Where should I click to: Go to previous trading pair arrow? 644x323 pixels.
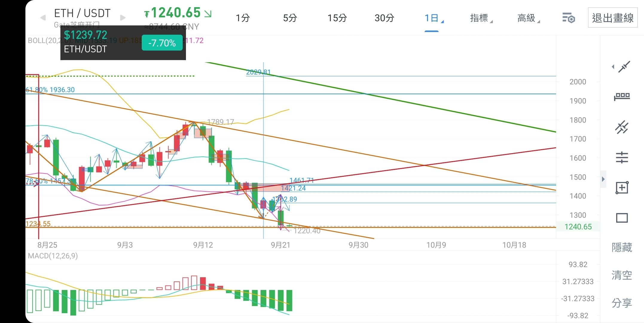(x=43, y=18)
